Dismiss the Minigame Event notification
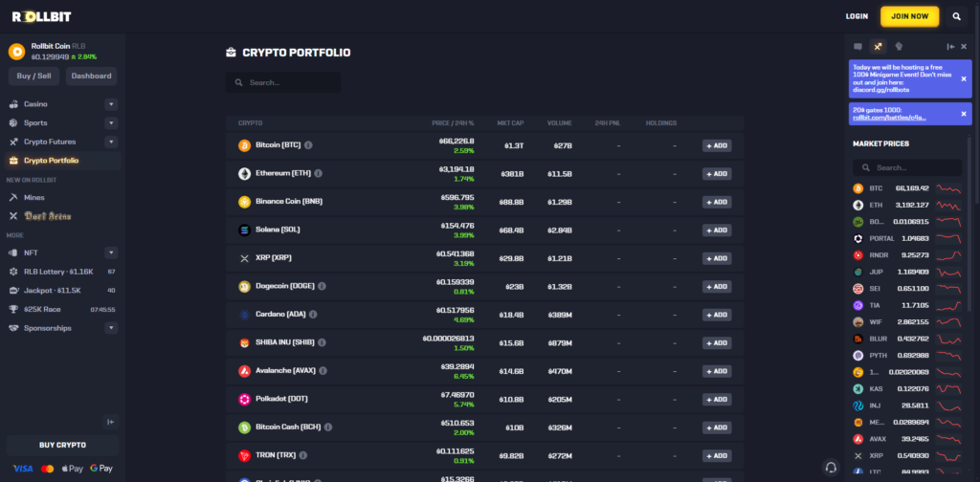This screenshot has height=482, width=980. [963, 78]
